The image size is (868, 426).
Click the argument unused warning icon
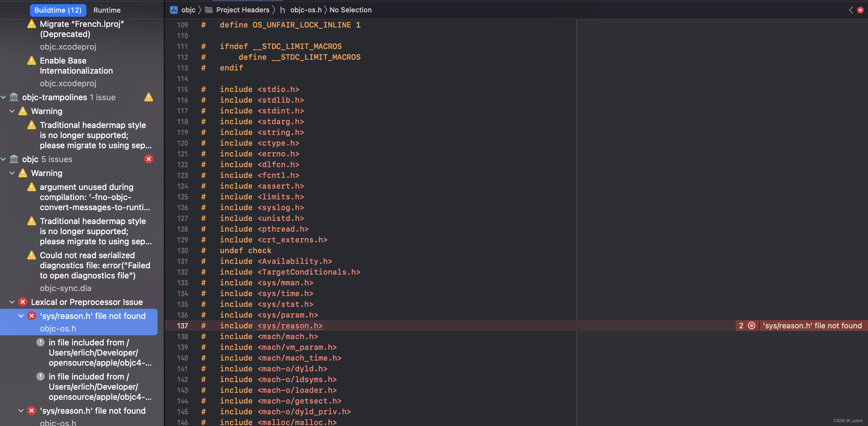click(x=31, y=187)
